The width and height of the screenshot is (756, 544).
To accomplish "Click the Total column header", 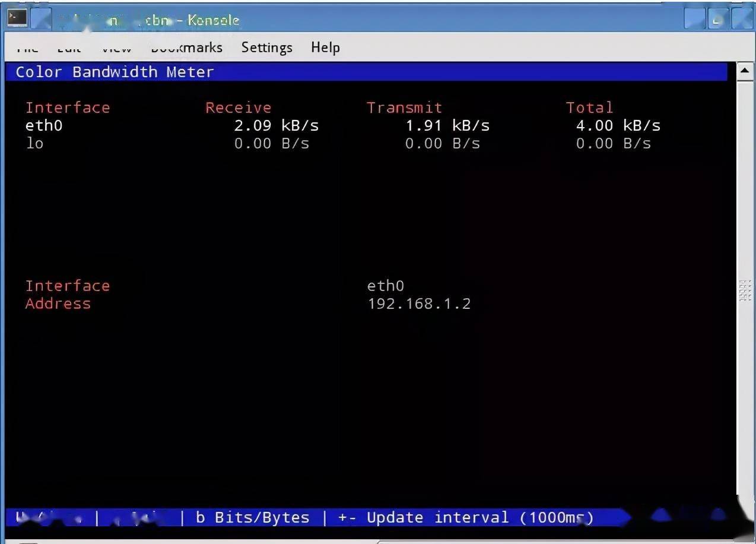I will [589, 107].
